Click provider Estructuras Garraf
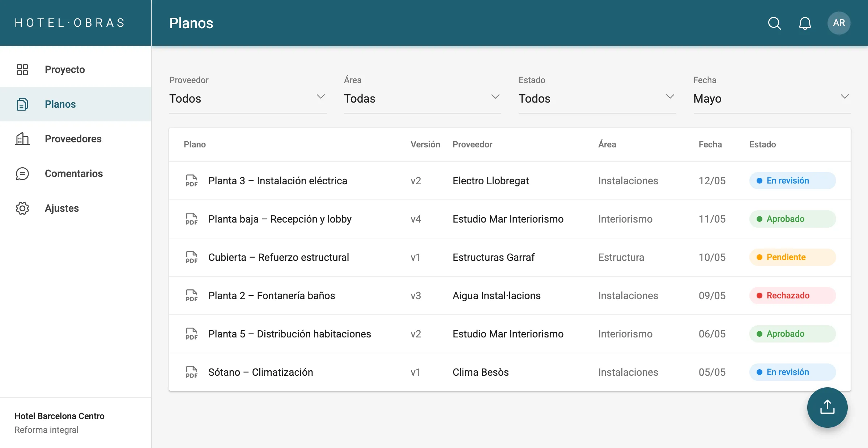The width and height of the screenshot is (868, 448). (x=493, y=257)
